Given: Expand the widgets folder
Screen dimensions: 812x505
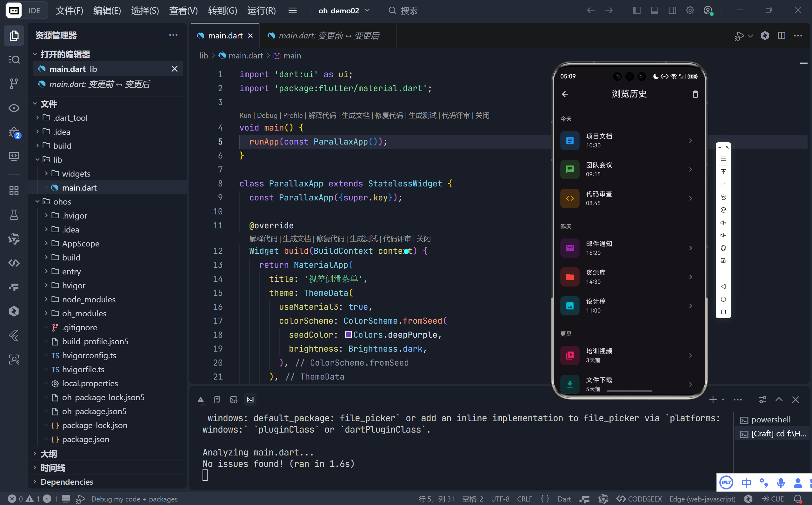Looking at the screenshot, I should (76, 174).
